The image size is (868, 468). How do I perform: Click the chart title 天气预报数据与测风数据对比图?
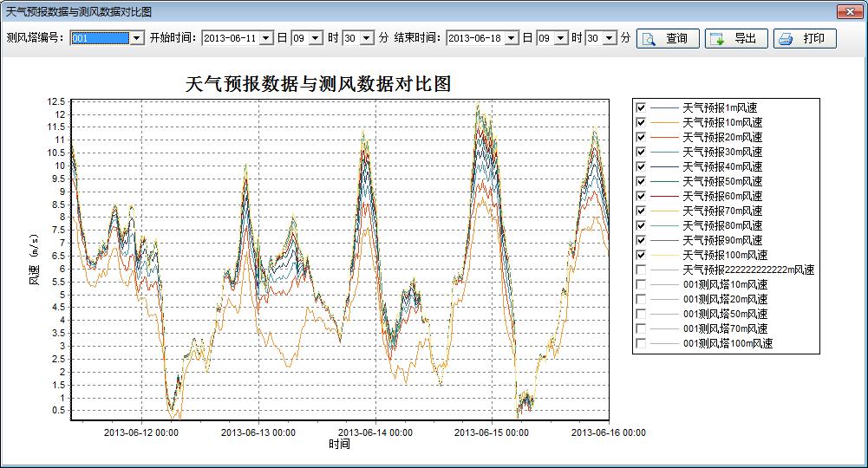tap(318, 84)
